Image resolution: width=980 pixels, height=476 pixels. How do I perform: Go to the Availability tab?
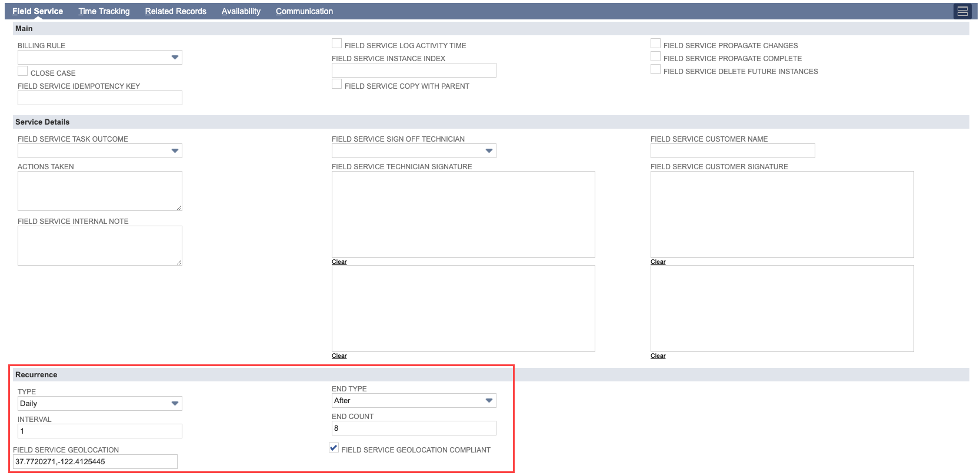241,11
